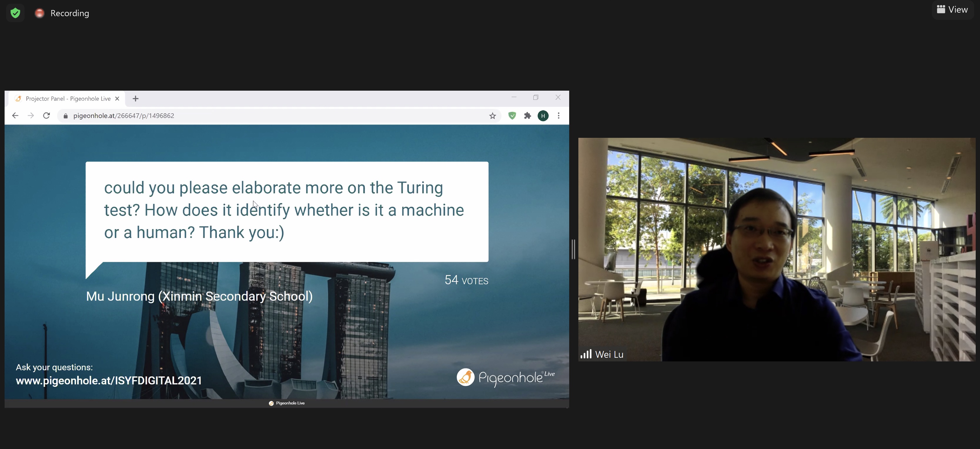Bookmark this page with star icon
This screenshot has width=980, height=449.
click(x=492, y=116)
